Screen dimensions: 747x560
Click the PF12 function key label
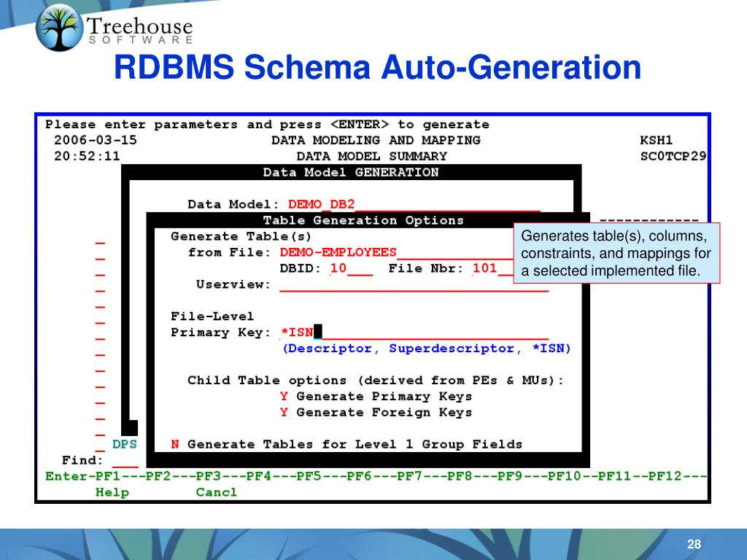(x=665, y=476)
